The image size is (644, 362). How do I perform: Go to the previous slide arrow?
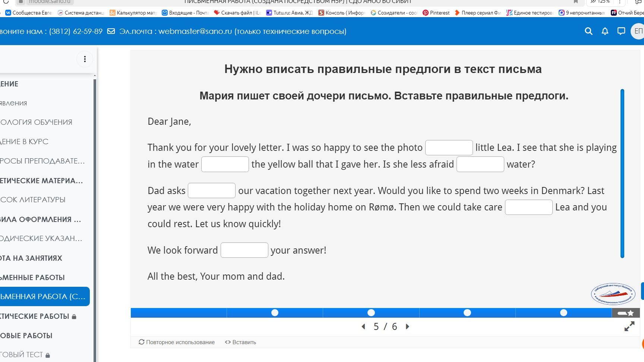(x=363, y=327)
